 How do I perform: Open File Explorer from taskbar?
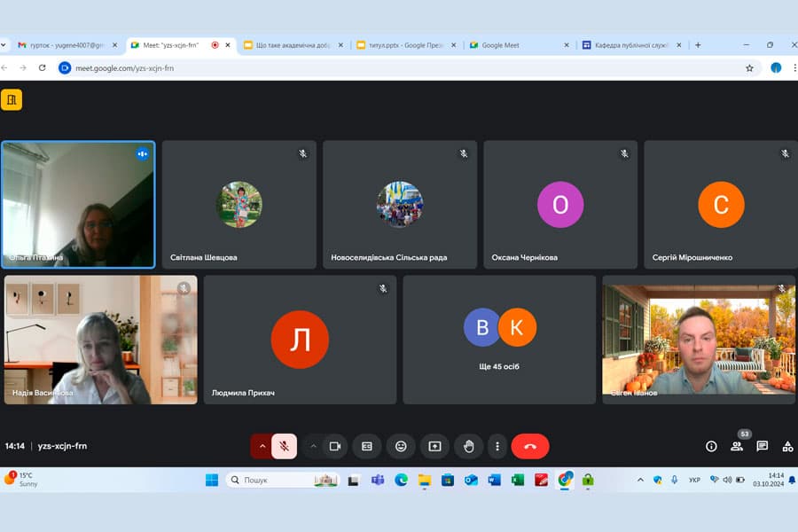425,480
